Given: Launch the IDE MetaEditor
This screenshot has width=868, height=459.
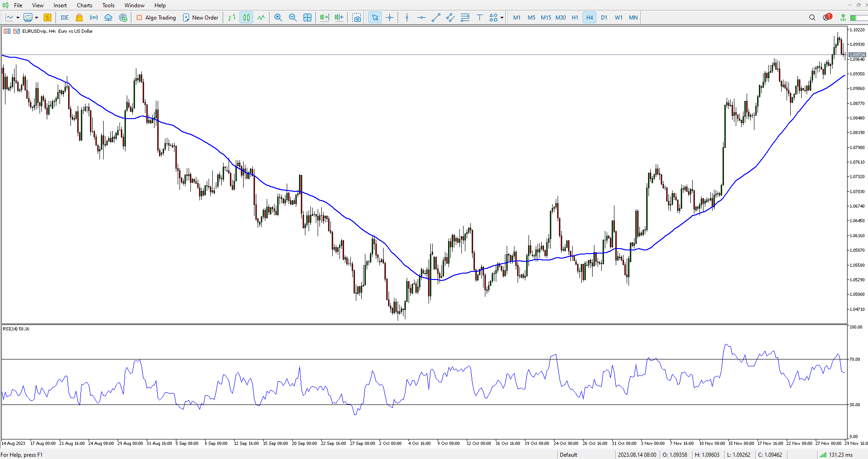Looking at the screenshot, I should (x=65, y=18).
